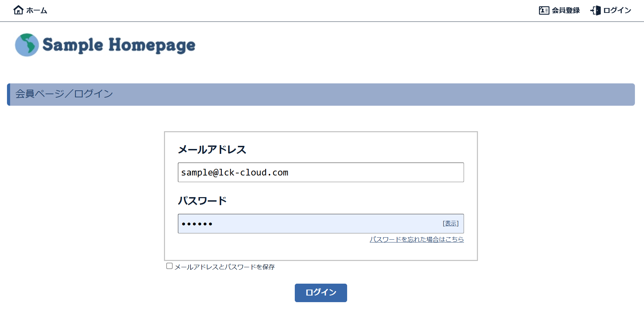644x314 pixels.
Task: Click the member registration icon top right
Action: coord(543,10)
